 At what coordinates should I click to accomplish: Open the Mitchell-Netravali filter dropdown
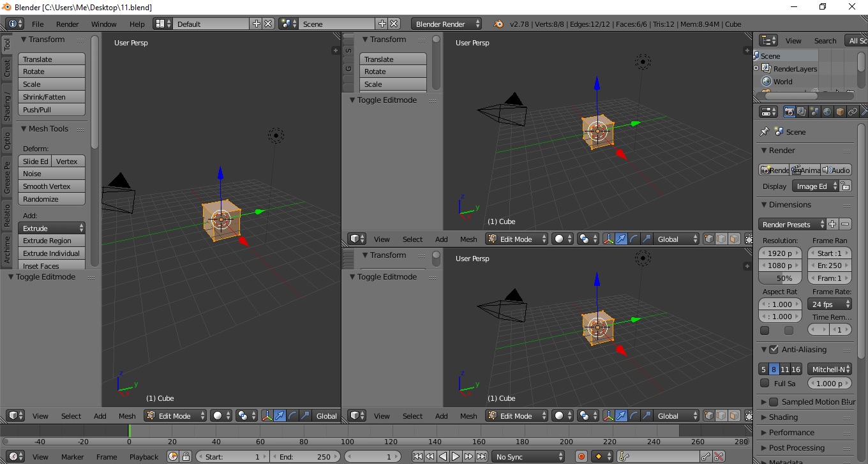829,369
